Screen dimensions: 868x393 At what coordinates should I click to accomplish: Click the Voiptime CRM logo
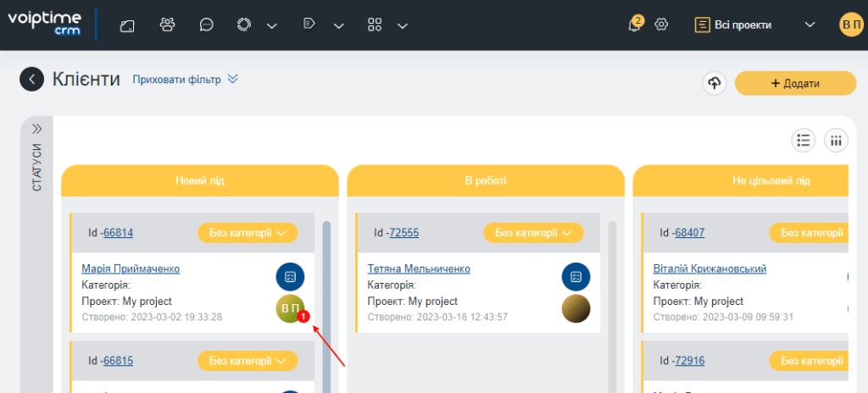coord(44,25)
